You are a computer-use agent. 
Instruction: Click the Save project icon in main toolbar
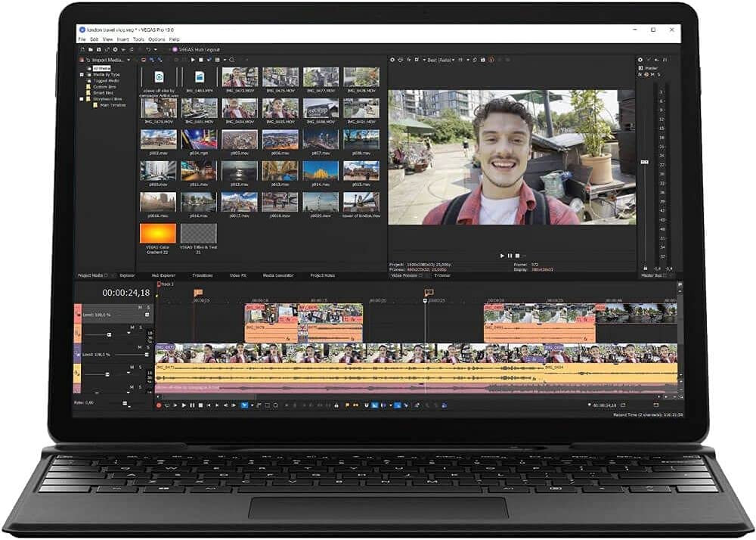click(99, 50)
